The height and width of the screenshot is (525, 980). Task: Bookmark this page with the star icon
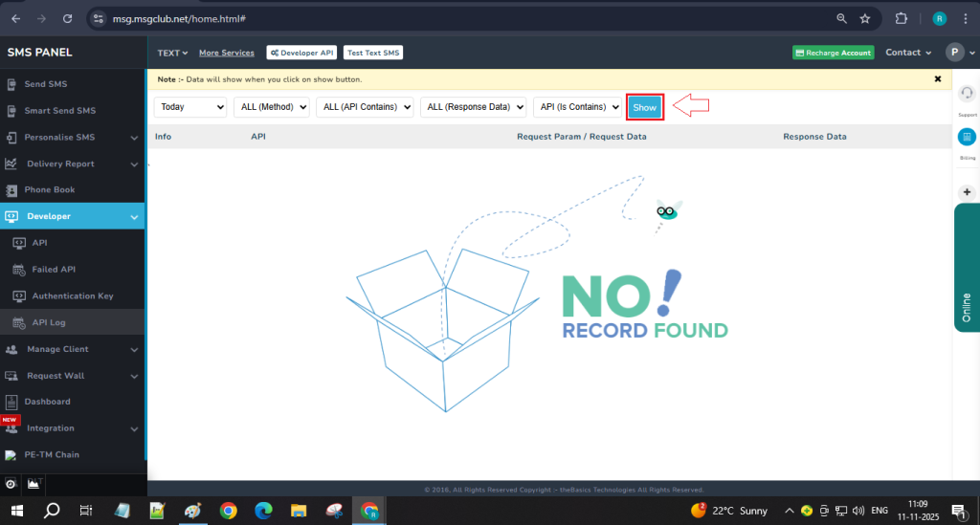(865, 18)
